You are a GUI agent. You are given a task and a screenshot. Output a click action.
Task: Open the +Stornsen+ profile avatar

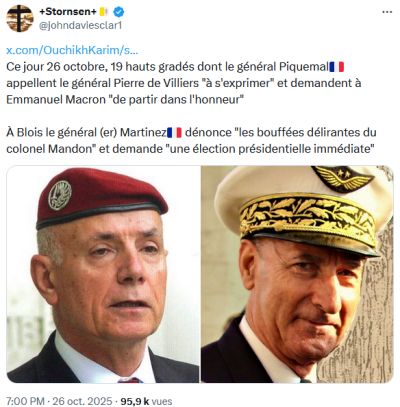click(x=20, y=18)
